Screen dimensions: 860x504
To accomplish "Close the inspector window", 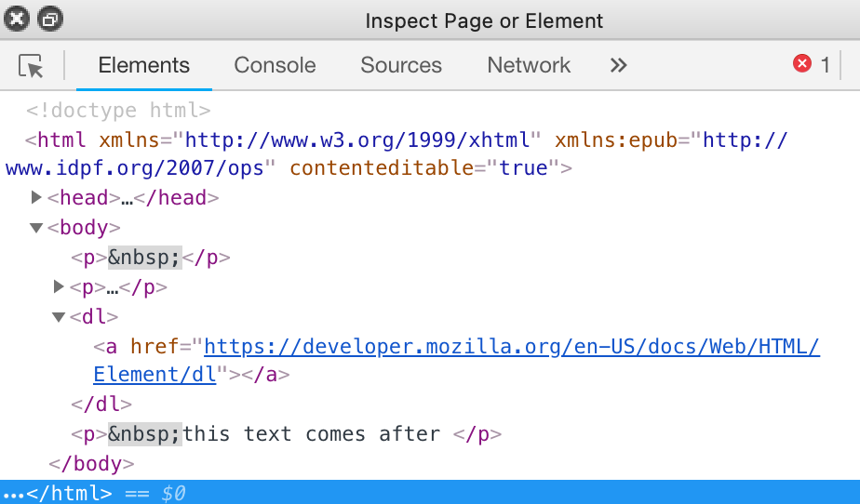I will (x=18, y=20).
